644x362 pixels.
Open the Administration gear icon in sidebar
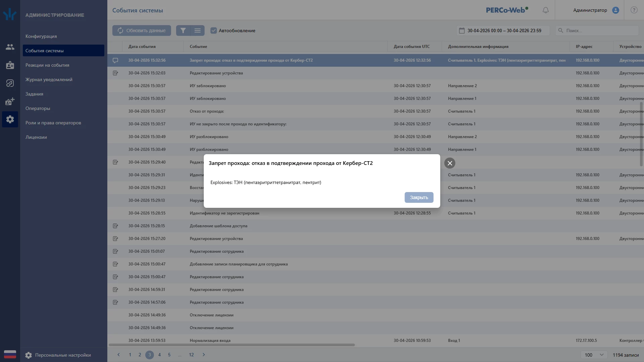tap(10, 119)
